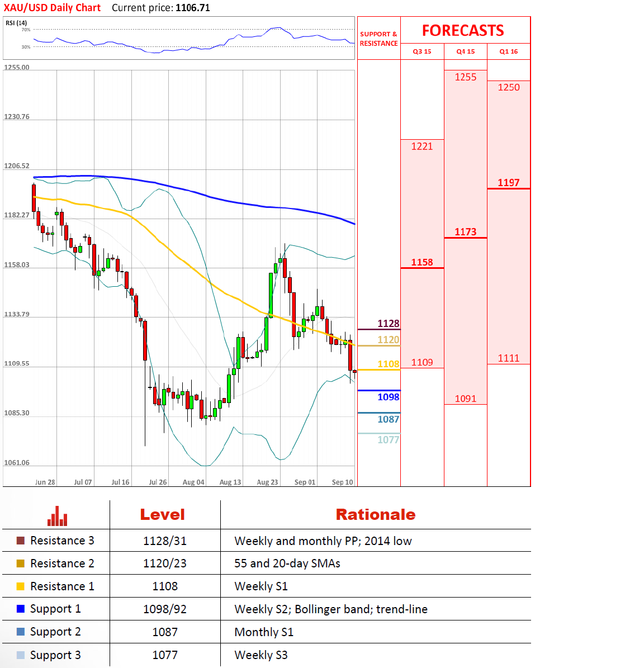The height and width of the screenshot is (668, 644).
Task: Click the 1109 forecast low value
Action: click(x=422, y=363)
